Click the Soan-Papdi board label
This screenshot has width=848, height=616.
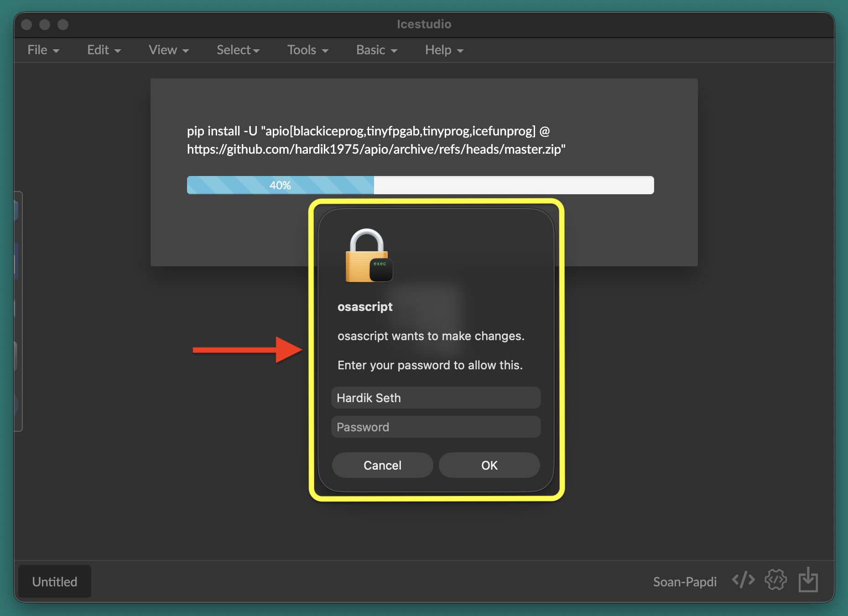pos(685,581)
